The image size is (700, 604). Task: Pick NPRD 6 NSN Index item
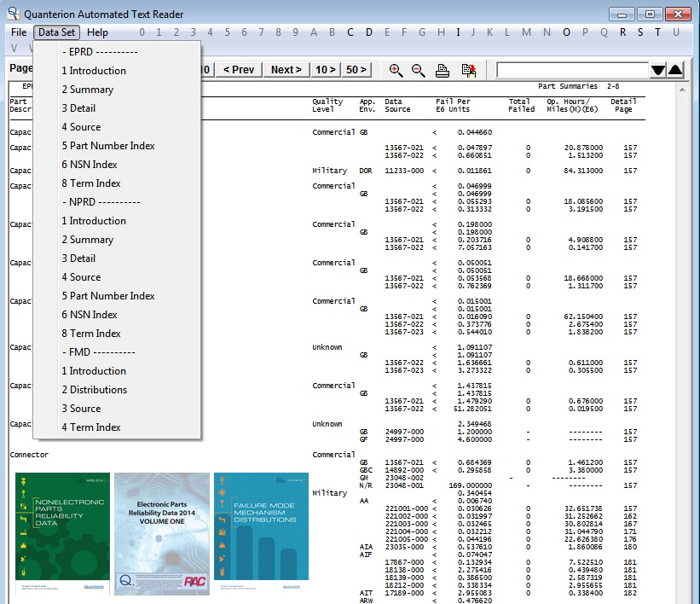coord(90,315)
